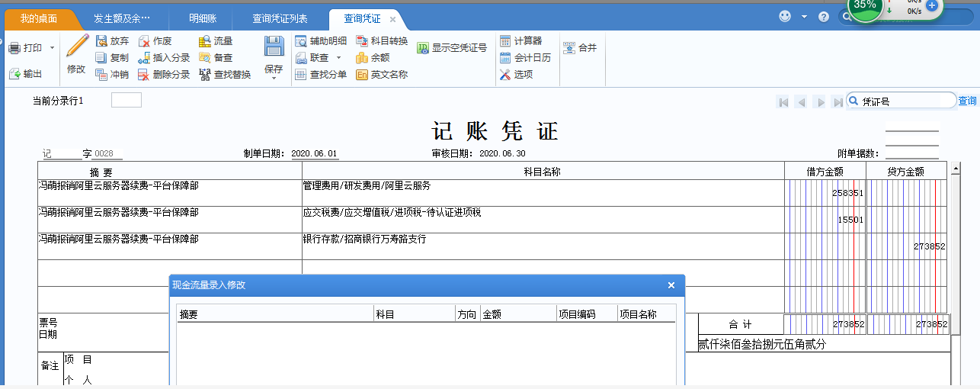Screen dimensions: 980x389
Task: Select the 管理费用/研发费用/阿里云服务 account cell
Action: (543, 193)
